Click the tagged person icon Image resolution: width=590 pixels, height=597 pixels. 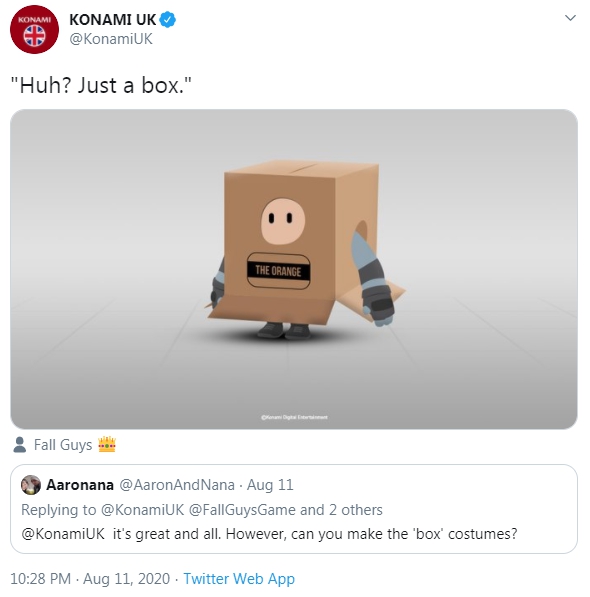[x=19, y=444]
